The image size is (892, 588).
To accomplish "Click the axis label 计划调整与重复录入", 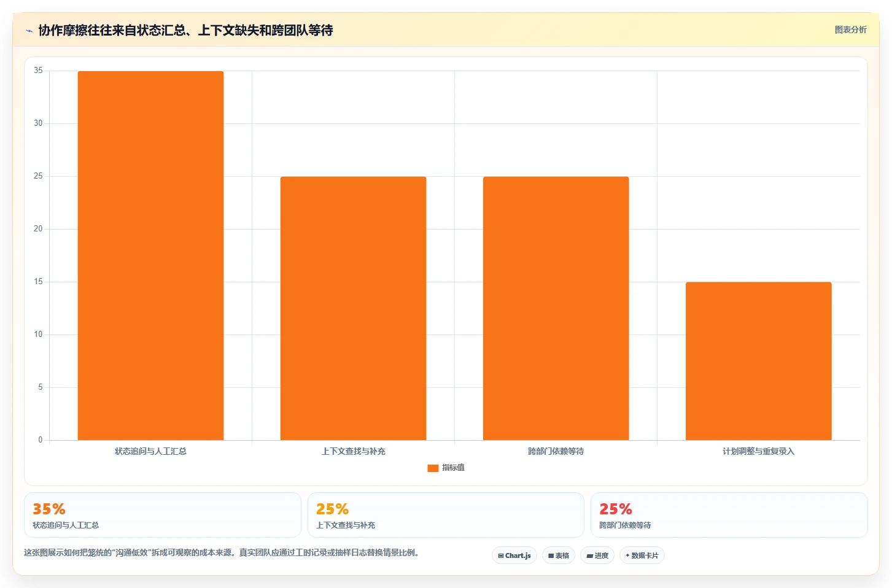I will [758, 451].
